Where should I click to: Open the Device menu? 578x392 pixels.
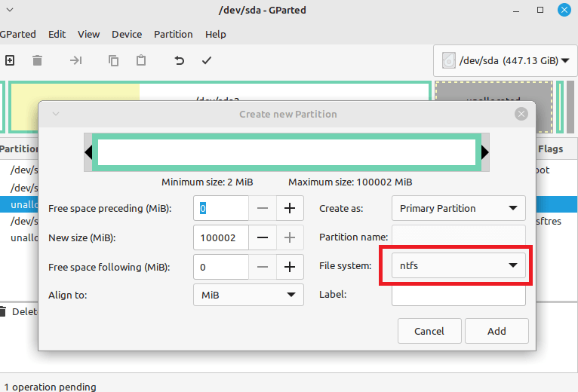[127, 34]
